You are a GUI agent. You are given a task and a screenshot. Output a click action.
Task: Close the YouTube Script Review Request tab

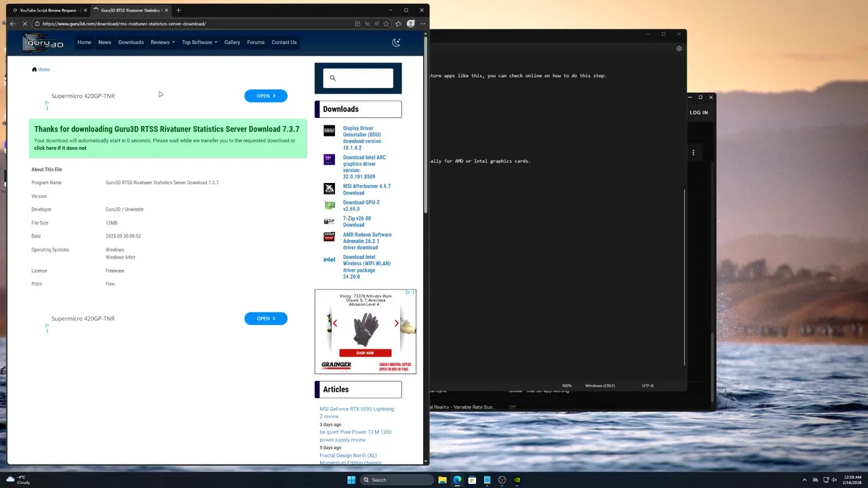tap(85, 10)
